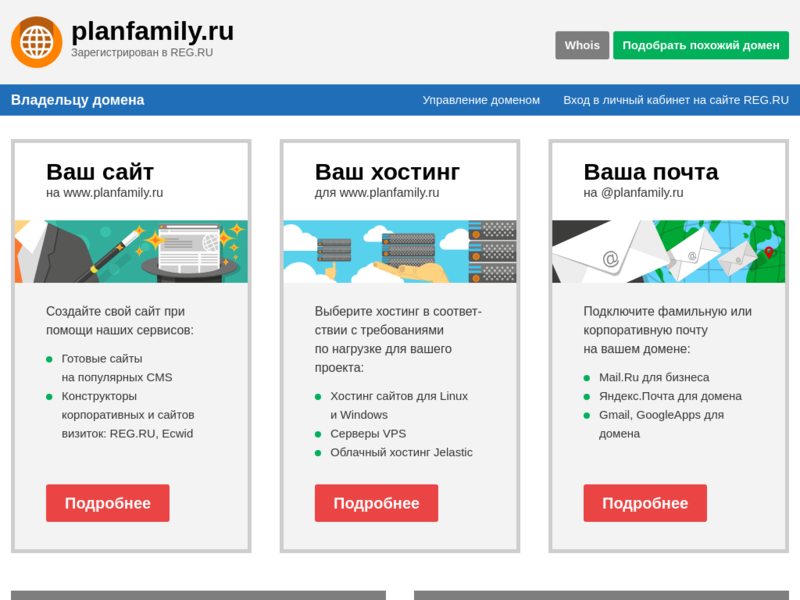
Task: Click 'Подробнее' button under Ваш сайт
Action: (108, 503)
